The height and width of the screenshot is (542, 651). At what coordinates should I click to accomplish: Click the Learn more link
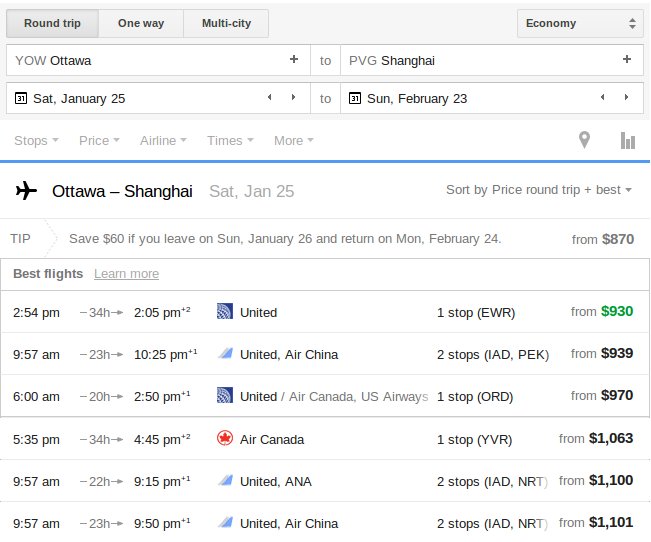coord(126,274)
